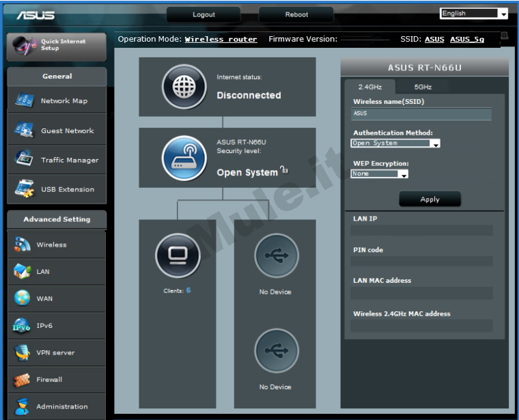The width and height of the screenshot is (519, 420).
Task: Select the Clients computer icon
Action: [178, 255]
